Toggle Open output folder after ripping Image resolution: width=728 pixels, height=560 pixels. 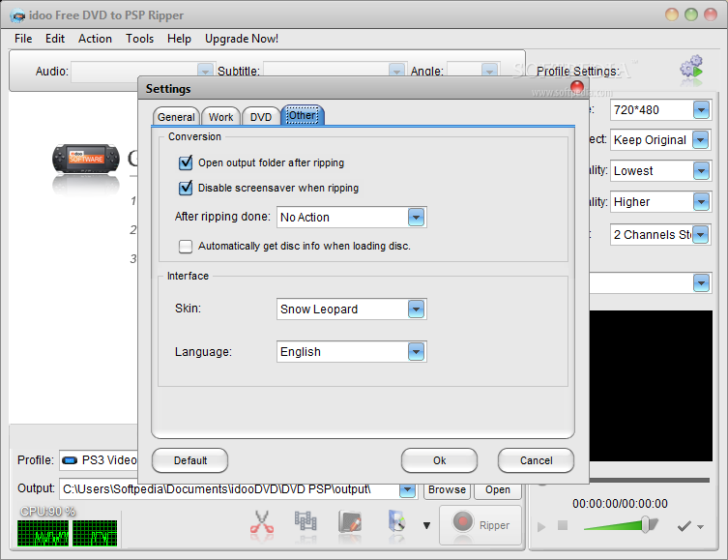(186, 163)
